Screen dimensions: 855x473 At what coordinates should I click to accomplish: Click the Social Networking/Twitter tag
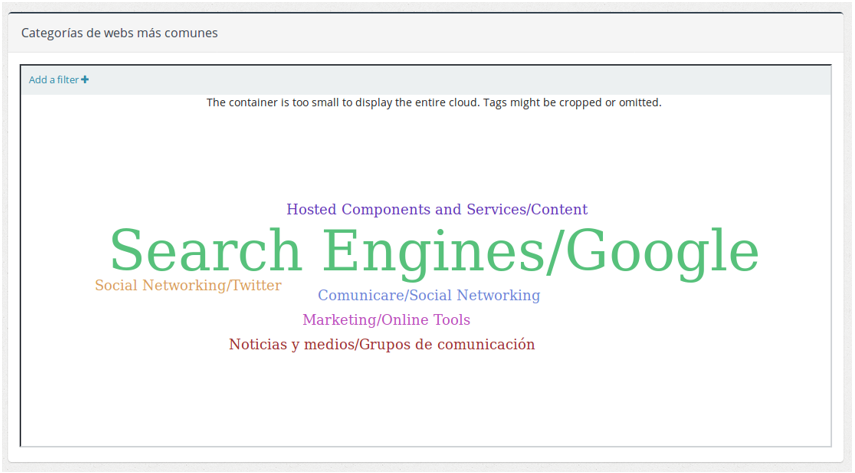pos(188,286)
